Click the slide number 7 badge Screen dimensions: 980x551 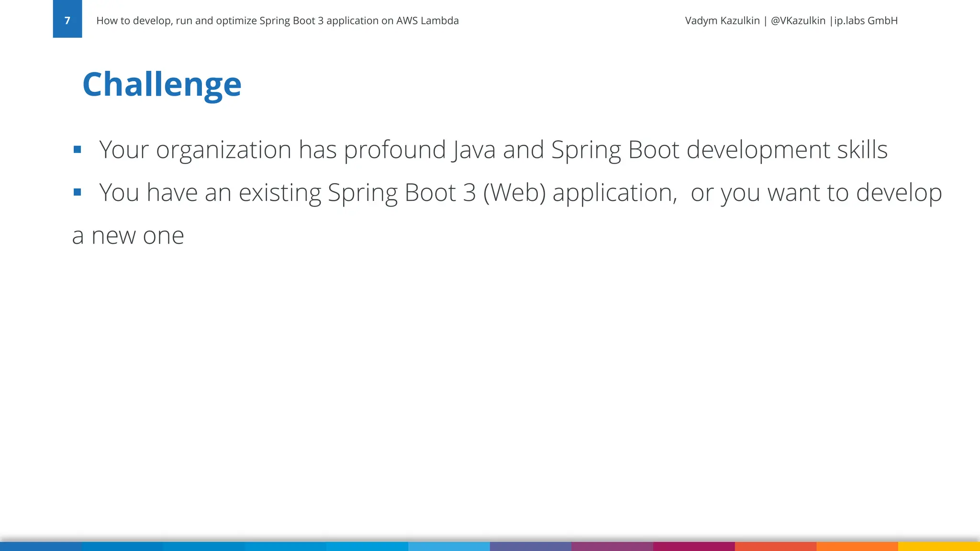(67, 19)
